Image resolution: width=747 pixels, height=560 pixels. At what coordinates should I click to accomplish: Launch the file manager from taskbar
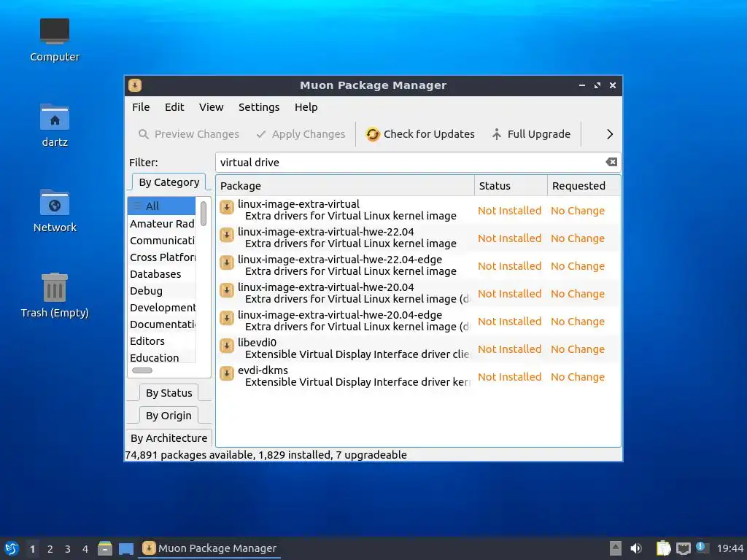point(105,548)
